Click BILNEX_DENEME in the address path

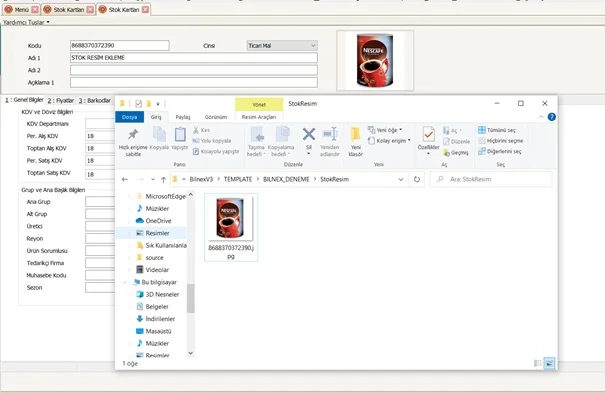[286, 179]
